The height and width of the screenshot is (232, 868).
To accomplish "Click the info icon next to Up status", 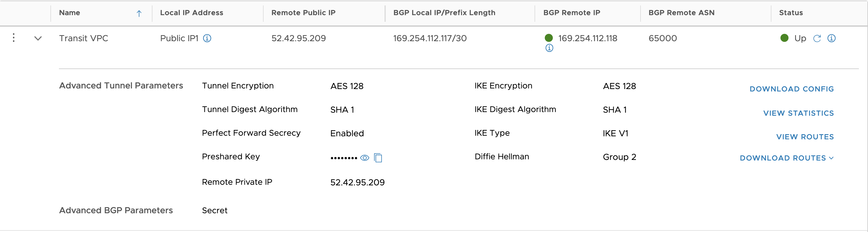I will pyautogui.click(x=831, y=38).
